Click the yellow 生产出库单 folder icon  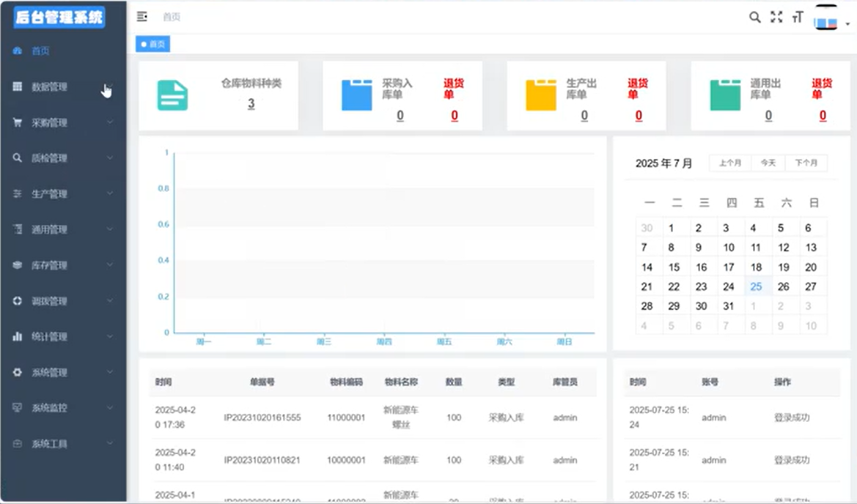point(540,94)
